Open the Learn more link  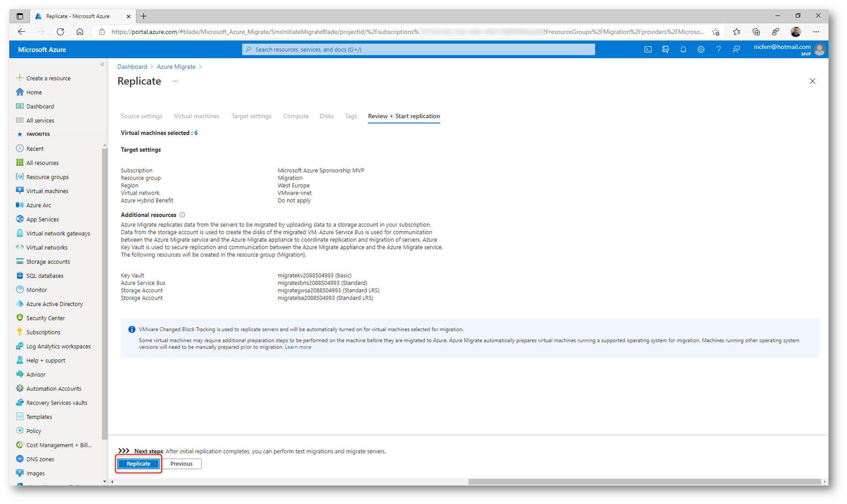tap(298, 348)
